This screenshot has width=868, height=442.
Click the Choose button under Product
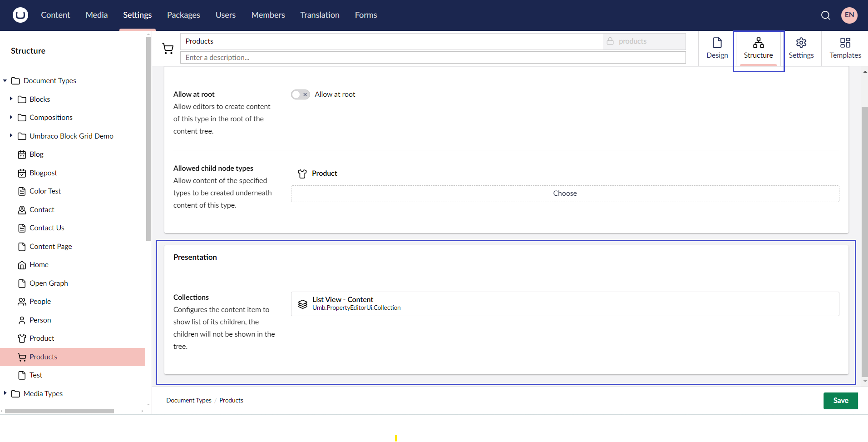coord(565,193)
